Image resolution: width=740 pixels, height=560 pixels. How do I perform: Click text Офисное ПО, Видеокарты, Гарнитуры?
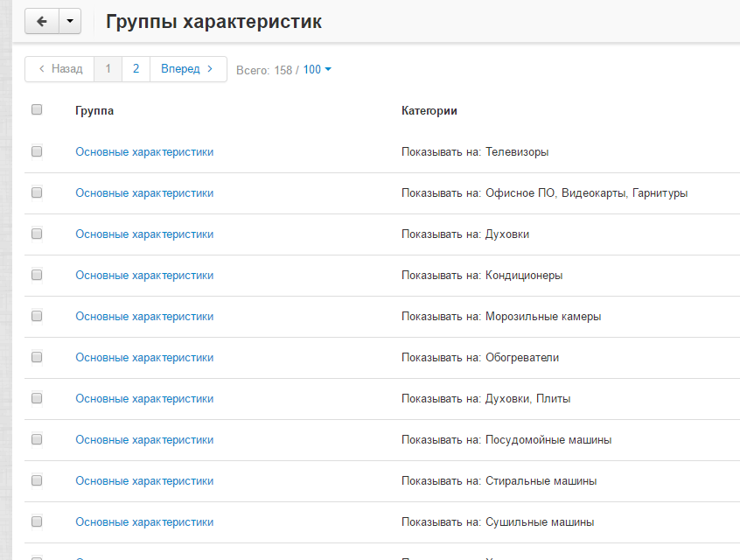pyautogui.click(x=587, y=193)
